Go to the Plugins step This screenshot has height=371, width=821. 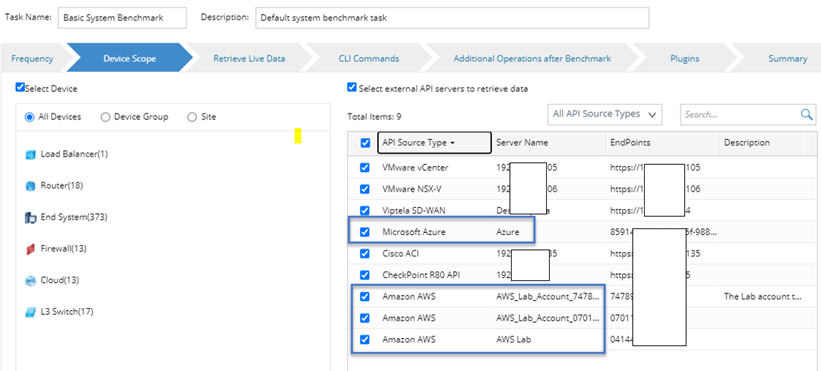coord(684,59)
